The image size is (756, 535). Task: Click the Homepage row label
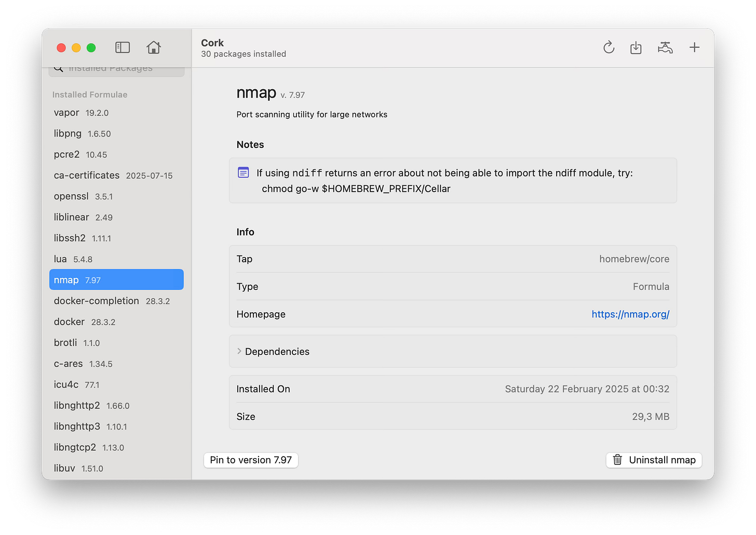pyautogui.click(x=261, y=314)
